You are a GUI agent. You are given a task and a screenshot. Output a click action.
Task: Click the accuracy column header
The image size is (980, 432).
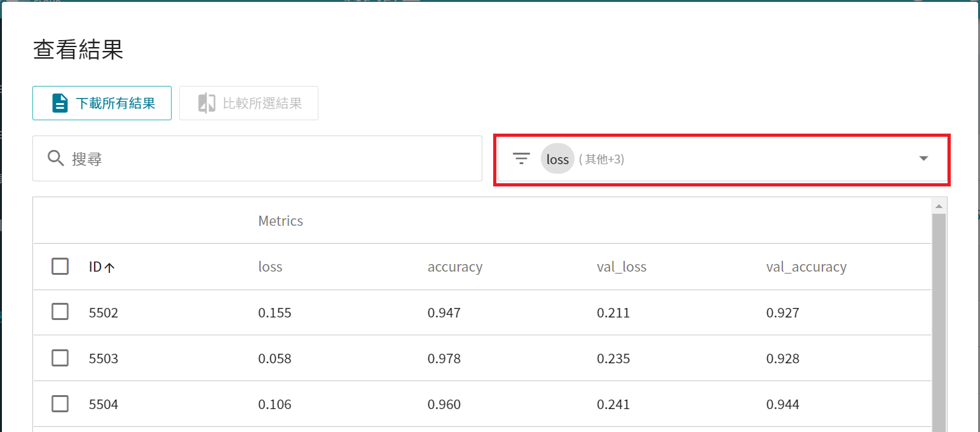pyautogui.click(x=454, y=267)
